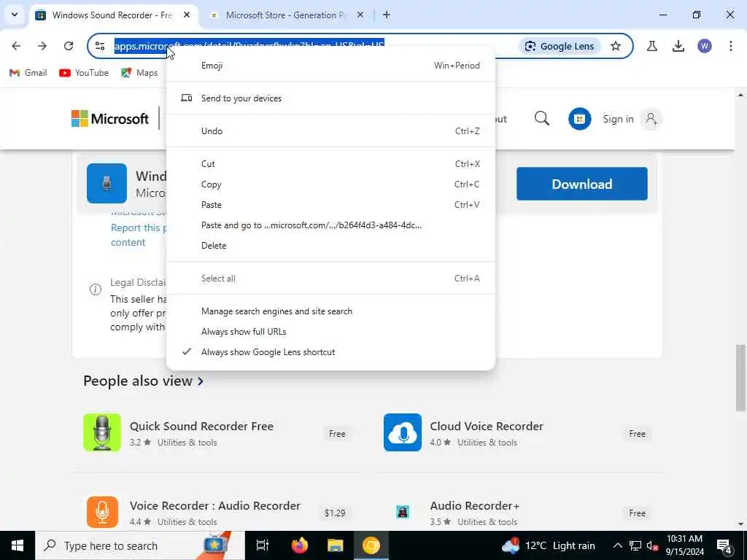747x560 pixels.
Task: Open weather widget 12°C Light rain
Action: (549, 545)
